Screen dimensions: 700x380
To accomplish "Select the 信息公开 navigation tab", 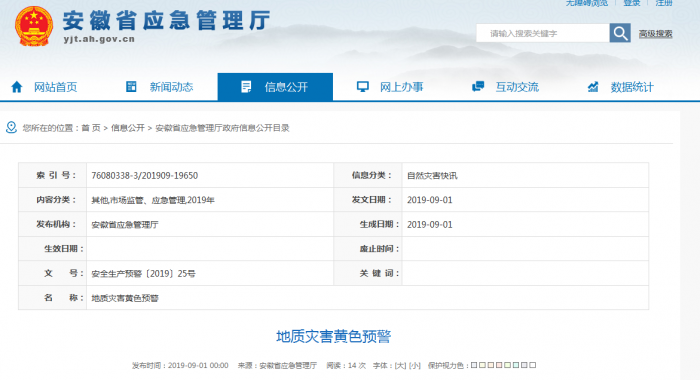I will (275, 87).
